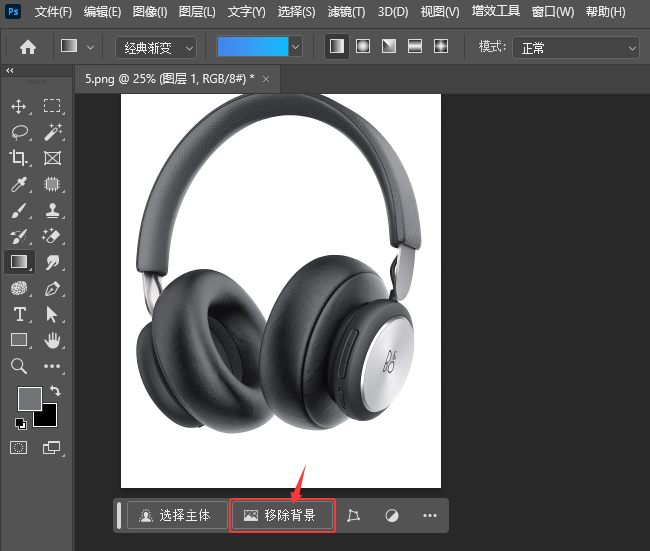Open the 编辑(E) menu
This screenshot has height=551, width=650.
102,12
